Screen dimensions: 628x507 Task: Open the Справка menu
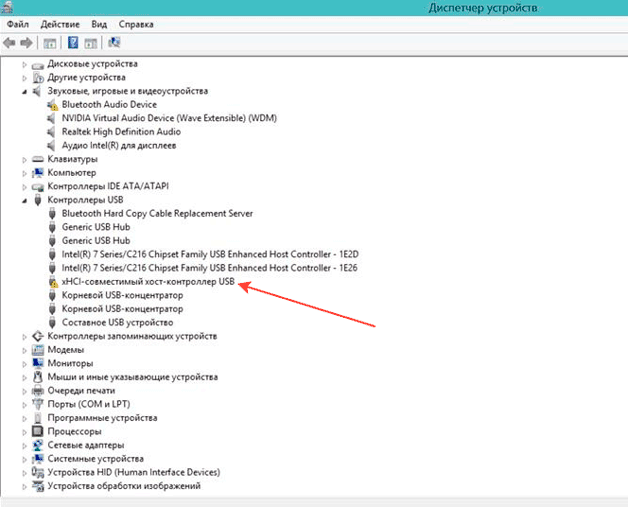click(x=136, y=22)
